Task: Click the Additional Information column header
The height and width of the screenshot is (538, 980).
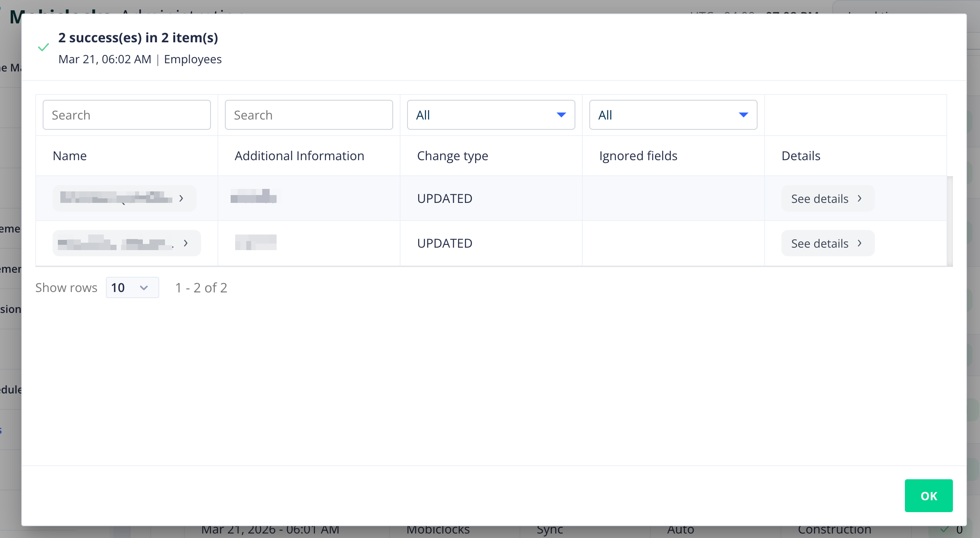Action: [299, 156]
